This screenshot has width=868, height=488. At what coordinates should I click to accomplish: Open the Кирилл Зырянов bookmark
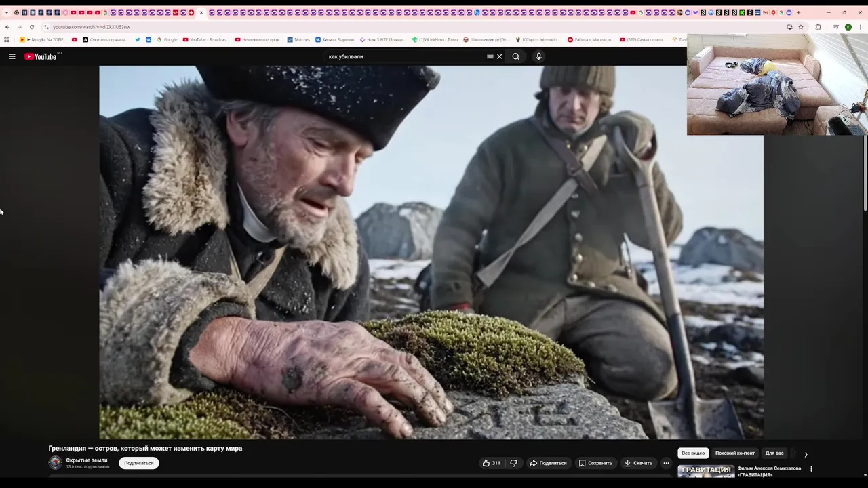point(334,40)
